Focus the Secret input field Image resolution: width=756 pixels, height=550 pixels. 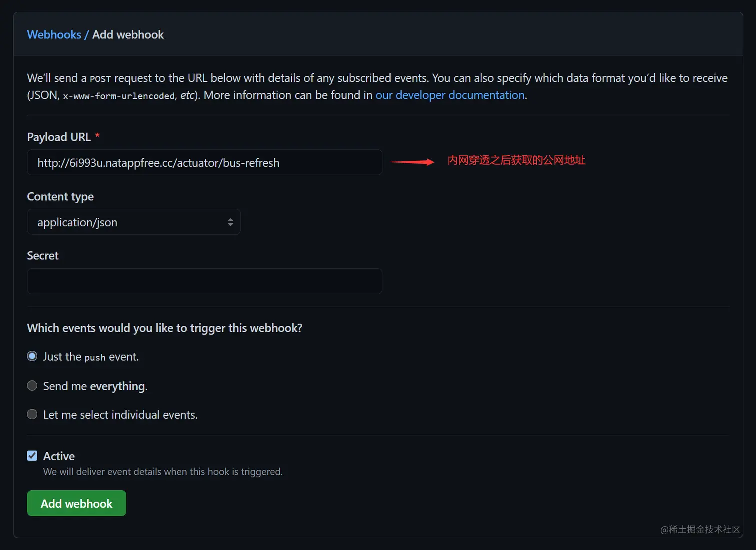204,281
